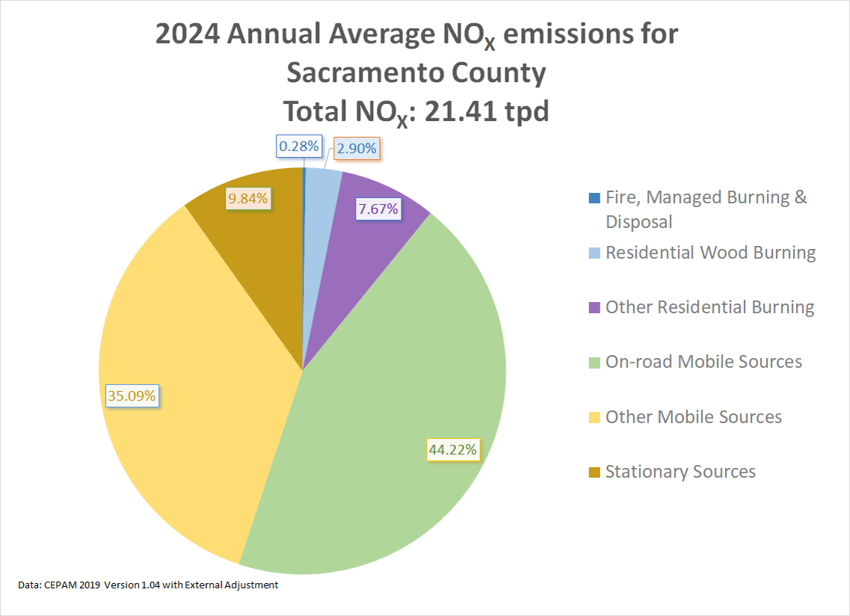Click the On-road Mobile Sources legend swatch
Viewport: 850px width, 616px height.
click(x=594, y=363)
